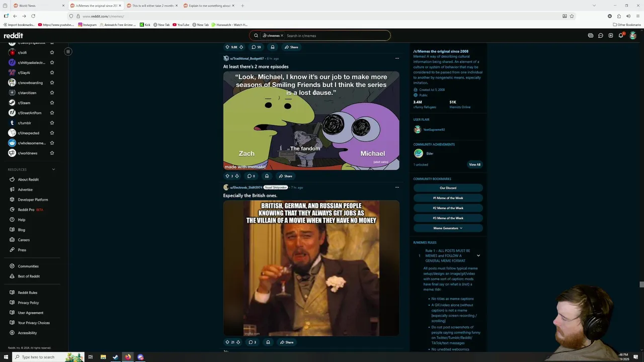Favorite r/snowboarding with its star
This screenshot has height=362, width=644.
pos(52,82)
